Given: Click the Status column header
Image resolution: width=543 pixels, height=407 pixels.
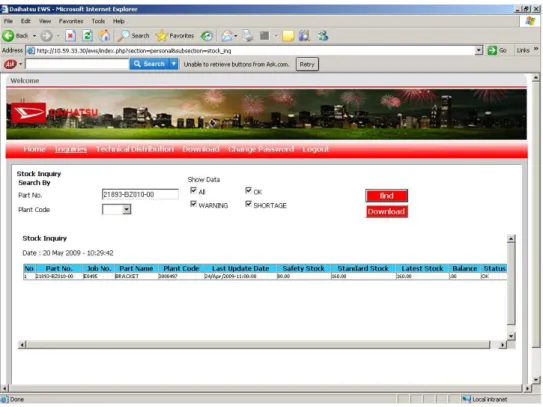Looking at the screenshot, I should tap(494, 268).
